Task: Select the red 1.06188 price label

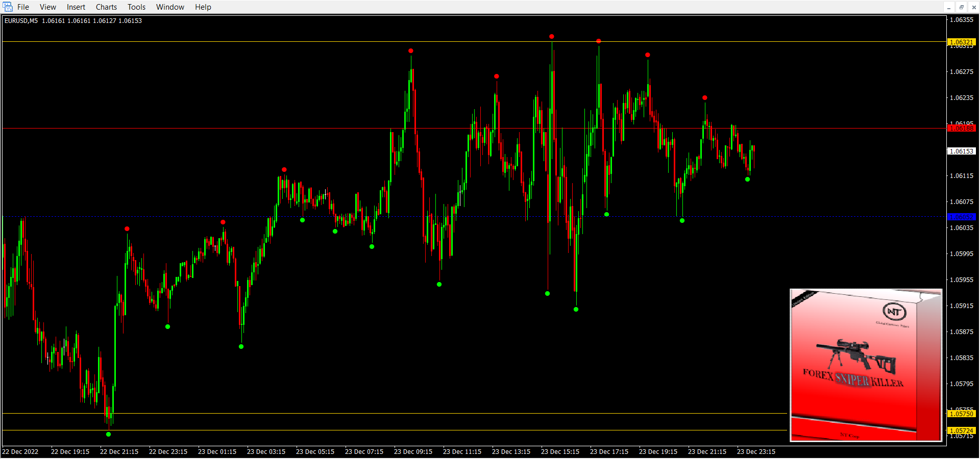Action: 961,129
